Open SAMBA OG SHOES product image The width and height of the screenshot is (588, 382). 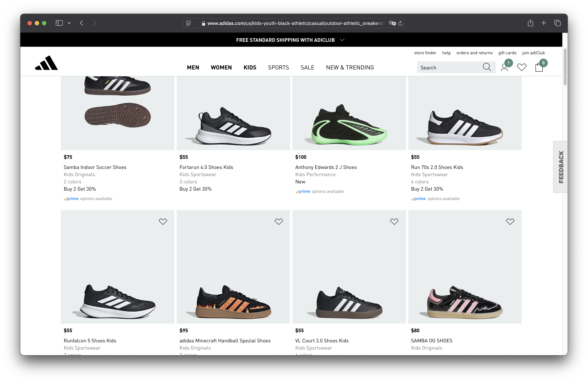coord(465,267)
